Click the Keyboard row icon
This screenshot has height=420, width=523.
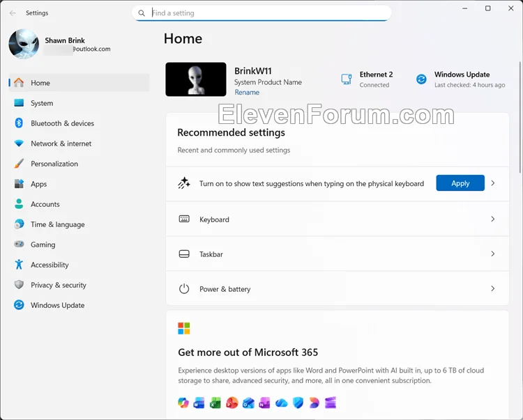[x=184, y=219]
